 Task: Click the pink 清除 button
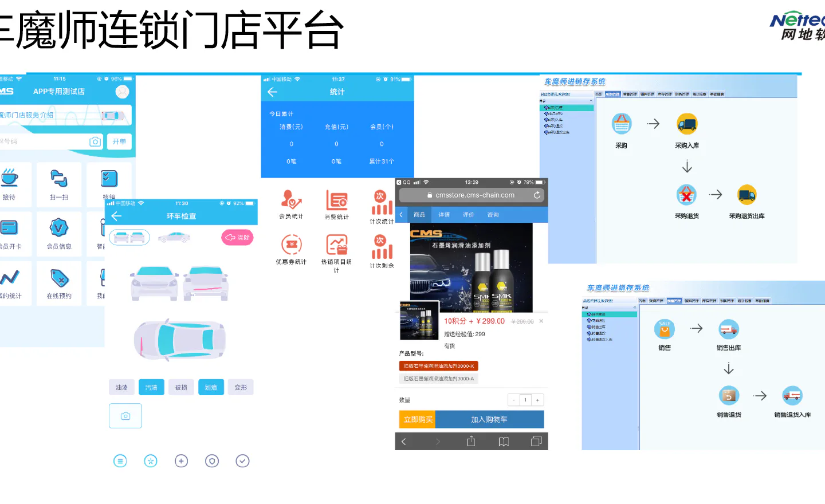tap(237, 237)
